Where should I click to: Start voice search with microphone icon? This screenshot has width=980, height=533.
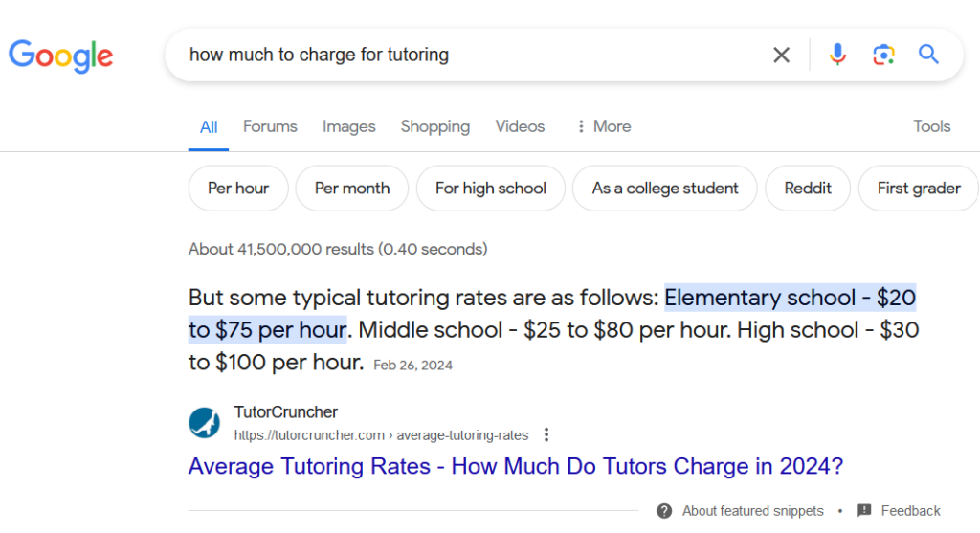837,55
